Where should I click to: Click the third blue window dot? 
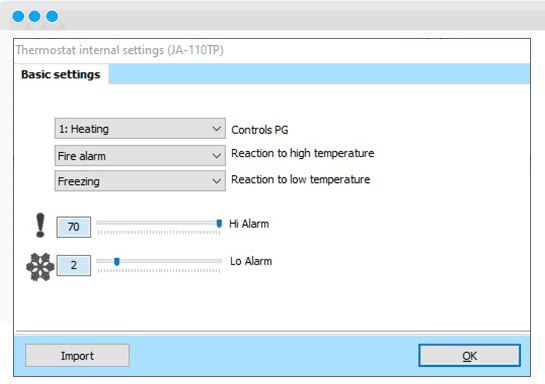52,16
